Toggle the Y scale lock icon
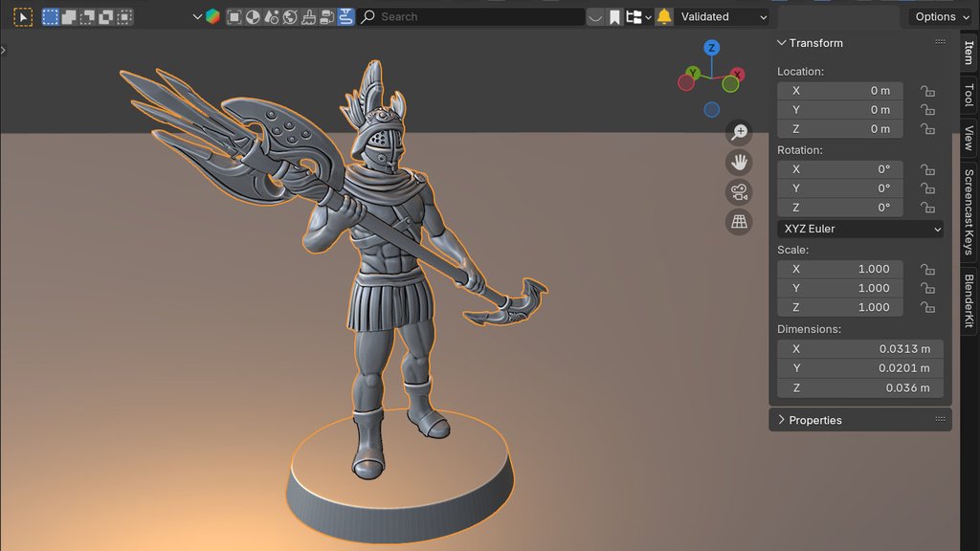 point(926,288)
